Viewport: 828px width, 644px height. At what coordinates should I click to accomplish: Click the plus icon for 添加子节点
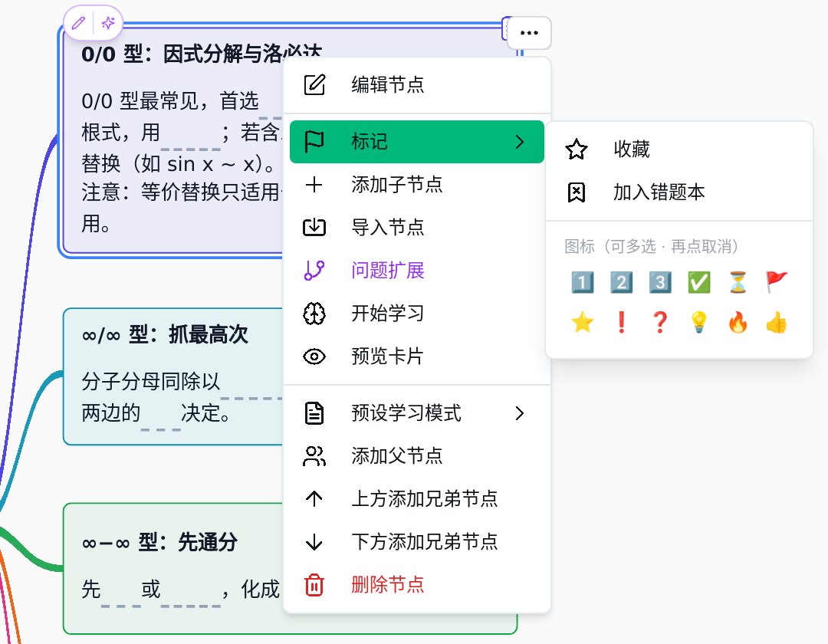tap(314, 185)
